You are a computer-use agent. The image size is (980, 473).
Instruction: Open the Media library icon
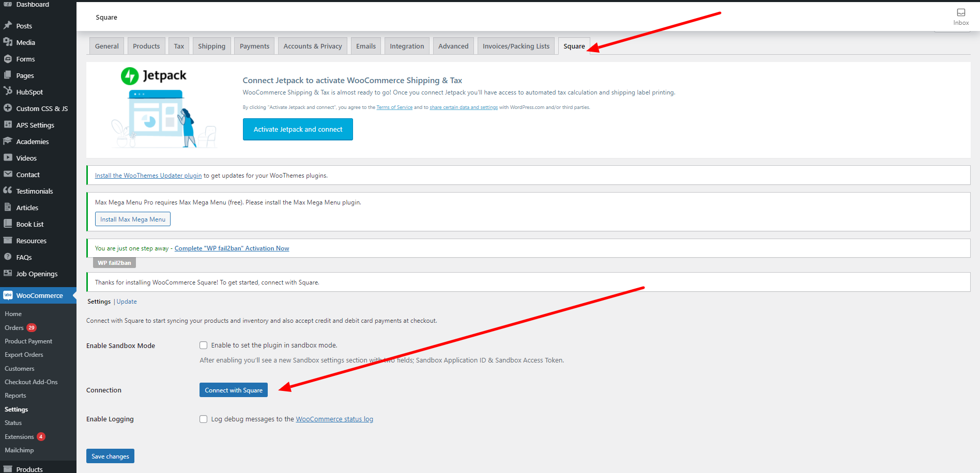tap(8, 42)
